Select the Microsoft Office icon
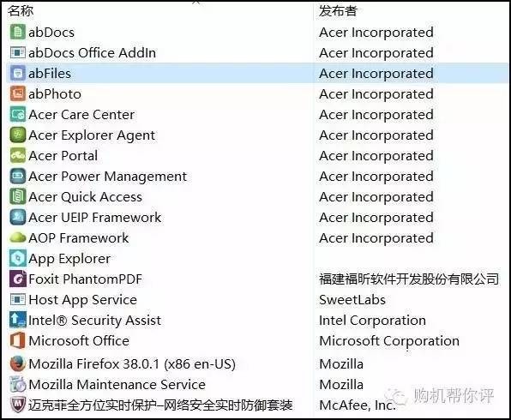This screenshot has height=420, width=511. (x=18, y=340)
